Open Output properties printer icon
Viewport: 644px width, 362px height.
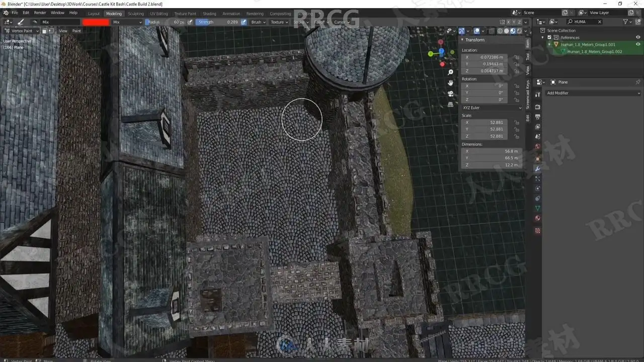point(537,117)
